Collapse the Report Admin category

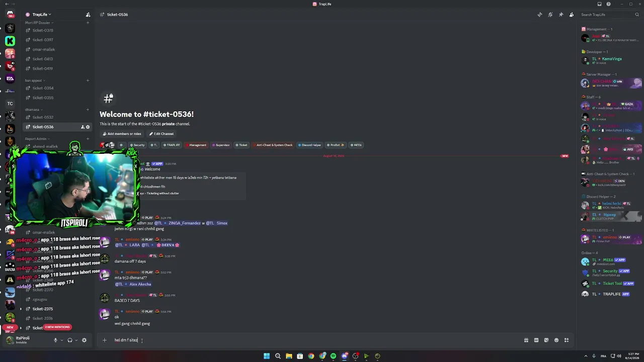[x=37, y=139]
